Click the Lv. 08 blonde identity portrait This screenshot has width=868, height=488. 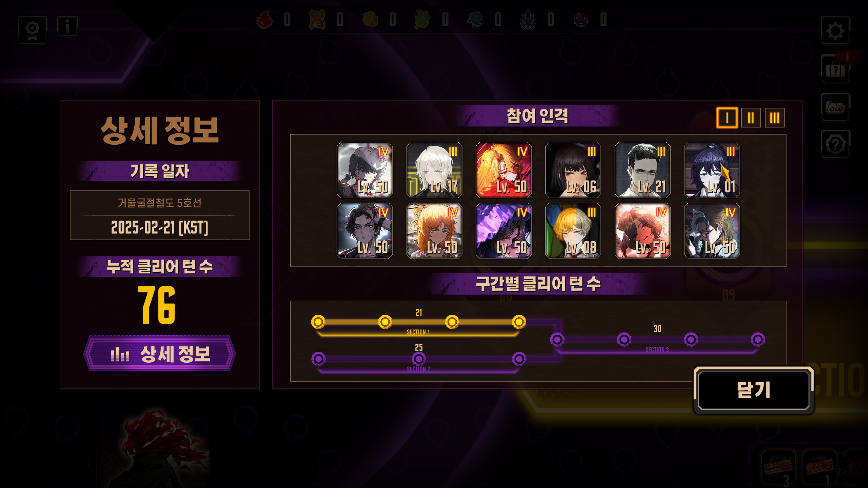(x=573, y=231)
